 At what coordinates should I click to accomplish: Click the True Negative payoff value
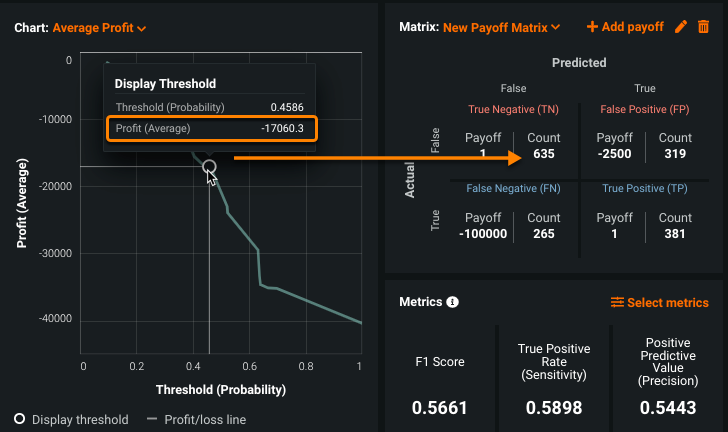click(x=482, y=154)
